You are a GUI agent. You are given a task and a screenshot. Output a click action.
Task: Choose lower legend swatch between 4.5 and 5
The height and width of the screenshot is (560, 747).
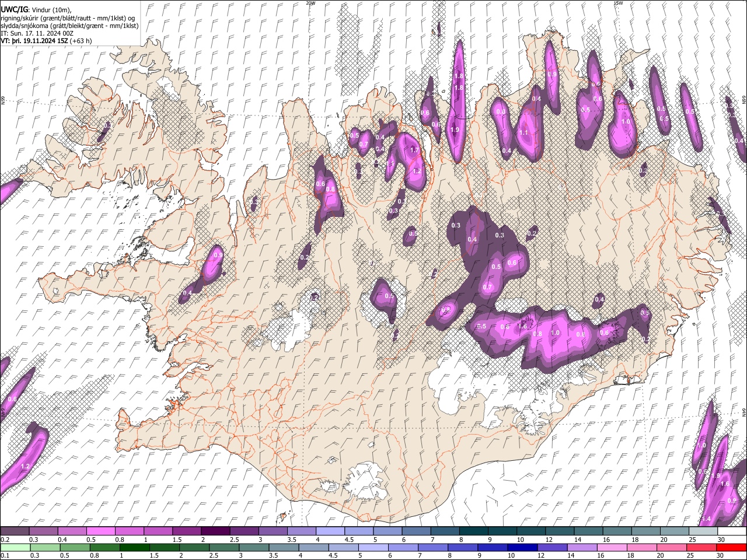pos(343,547)
